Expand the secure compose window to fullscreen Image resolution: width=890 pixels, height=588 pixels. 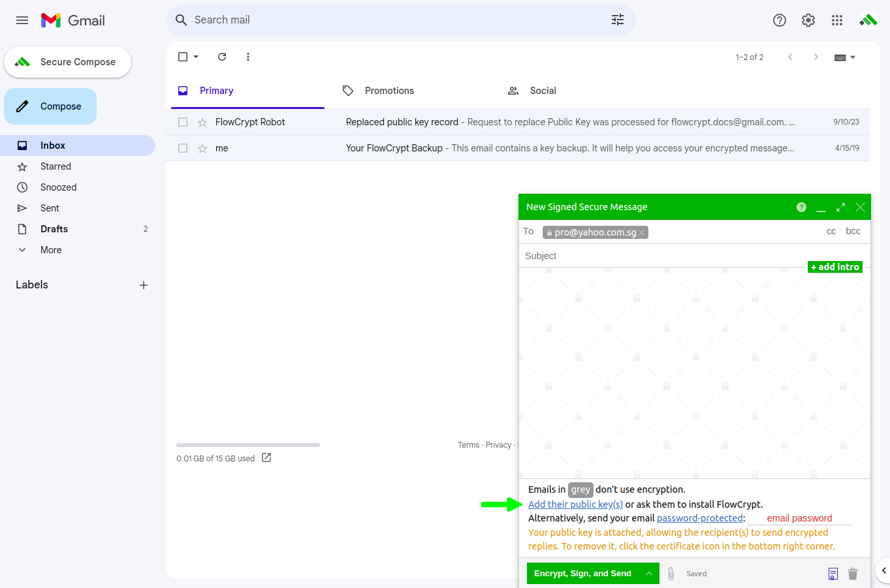(x=840, y=207)
